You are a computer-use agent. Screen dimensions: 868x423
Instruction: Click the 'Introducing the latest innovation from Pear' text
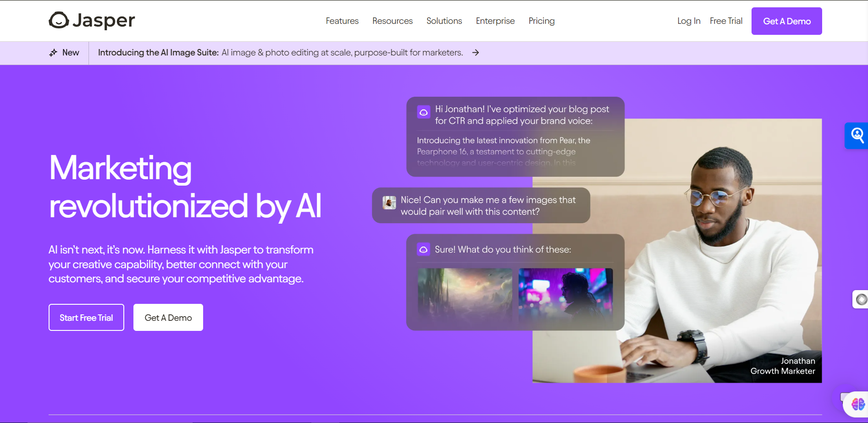click(x=503, y=151)
